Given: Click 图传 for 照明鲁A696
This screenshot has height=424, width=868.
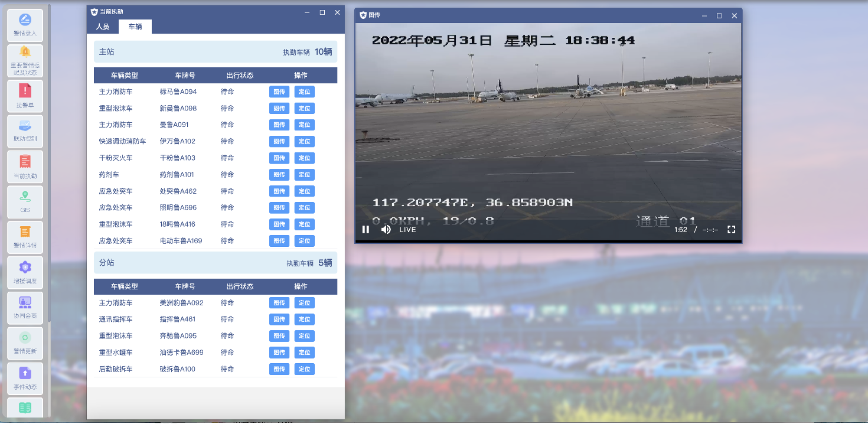Looking at the screenshot, I should point(279,207).
